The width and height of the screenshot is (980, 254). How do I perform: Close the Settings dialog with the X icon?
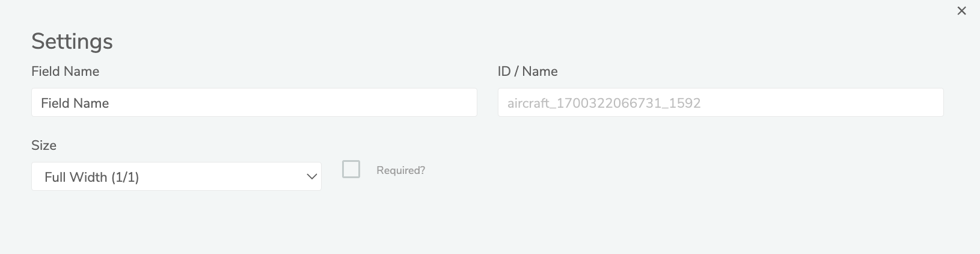(961, 11)
